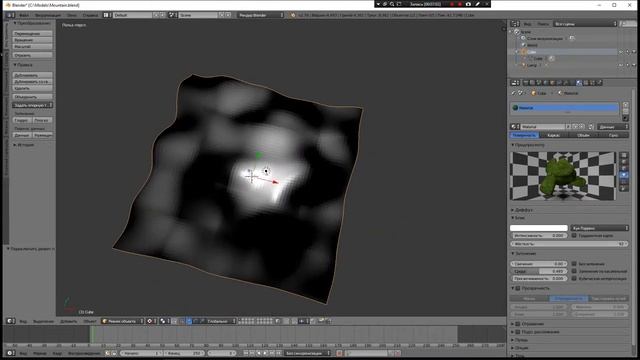Open the Object Data properties tab icon
The image size is (640, 360).
click(573, 82)
